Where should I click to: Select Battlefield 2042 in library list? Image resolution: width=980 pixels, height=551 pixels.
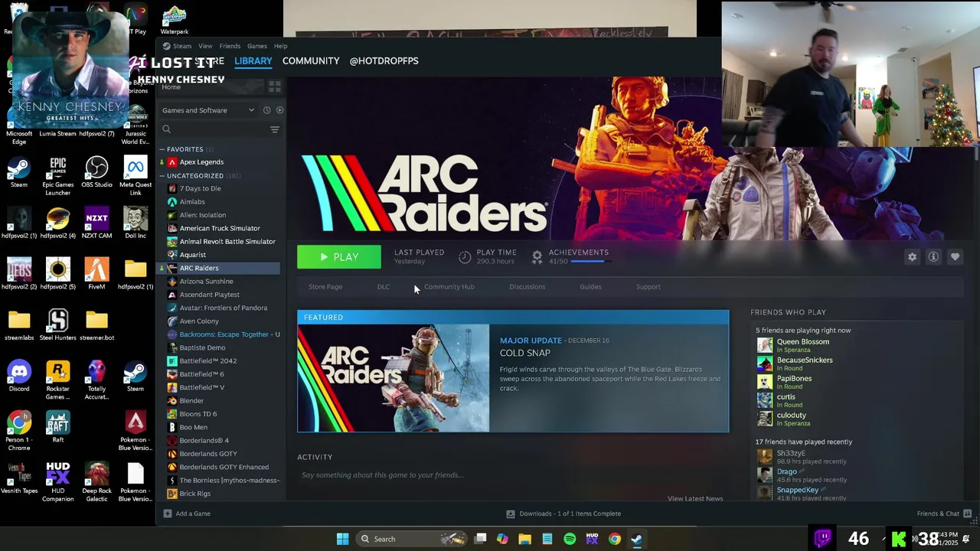[x=208, y=361]
